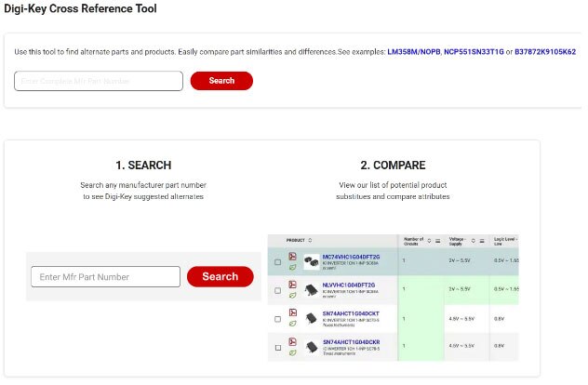The image size is (588, 385).
Task: Check the NLVVHC1G04DFT2G row checkbox
Action: (x=277, y=290)
